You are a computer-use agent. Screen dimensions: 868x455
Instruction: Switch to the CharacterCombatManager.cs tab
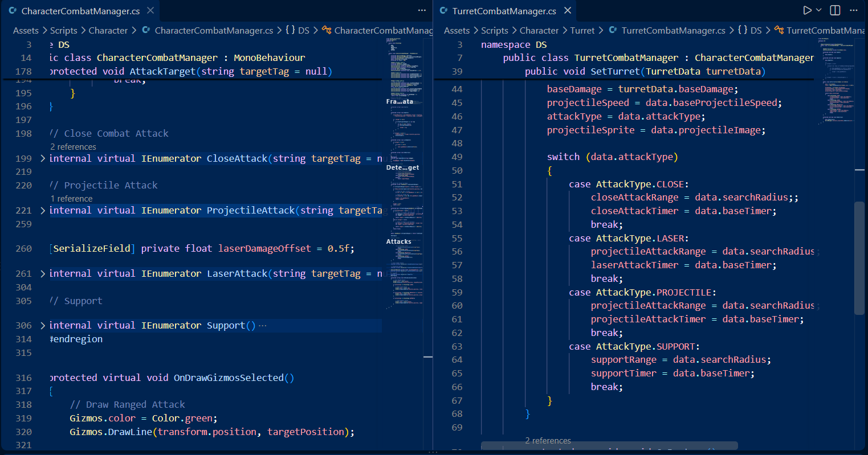click(80, 11)
